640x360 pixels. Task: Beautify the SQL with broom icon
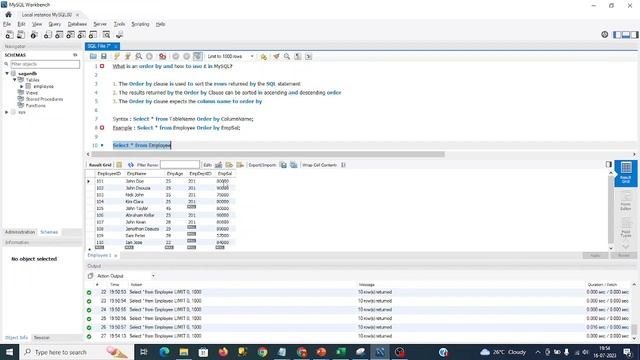tap(276, 56)
